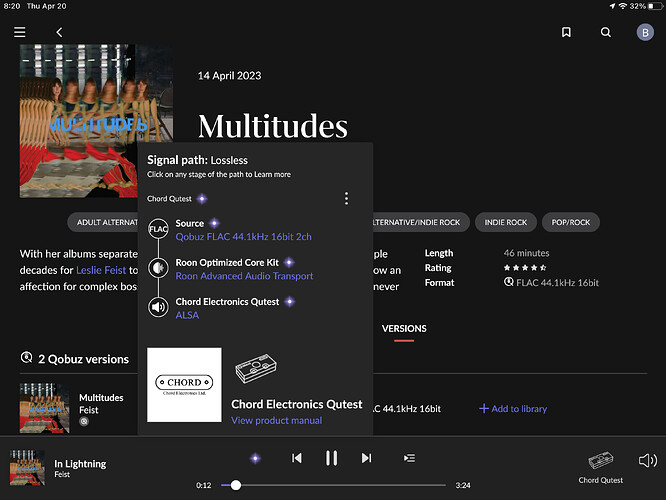Click the Multitudes album title heading
The height and width of the screenshot is (500, 666).
coord(273,126)
